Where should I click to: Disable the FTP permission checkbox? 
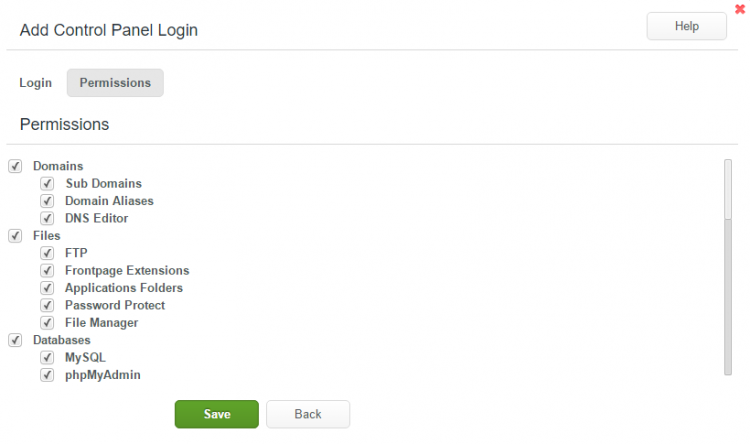coord(47,253)
